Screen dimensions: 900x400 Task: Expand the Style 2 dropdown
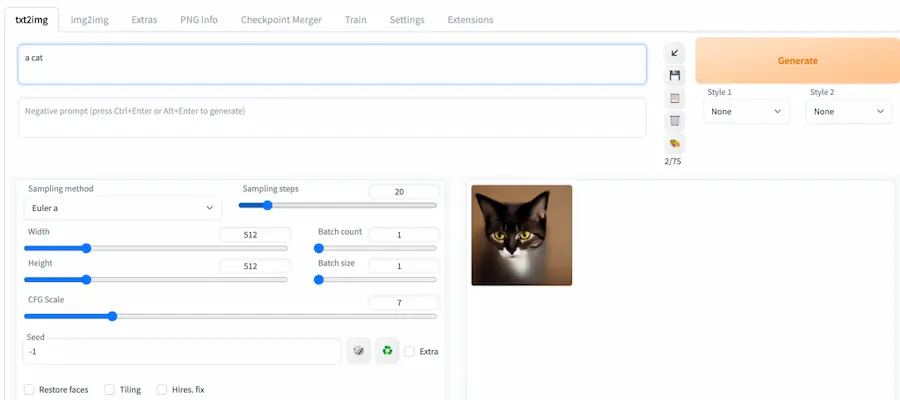point(849,112)
